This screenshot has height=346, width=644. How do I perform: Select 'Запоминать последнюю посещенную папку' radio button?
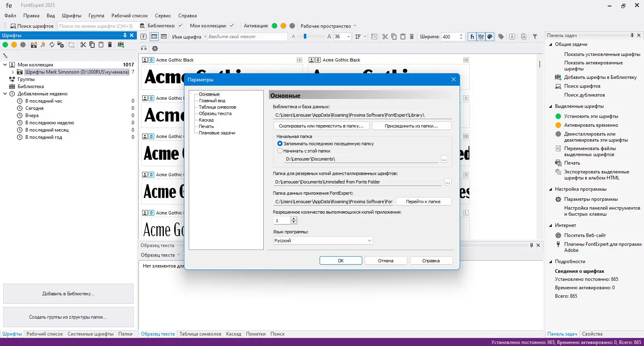pos(280,144)
